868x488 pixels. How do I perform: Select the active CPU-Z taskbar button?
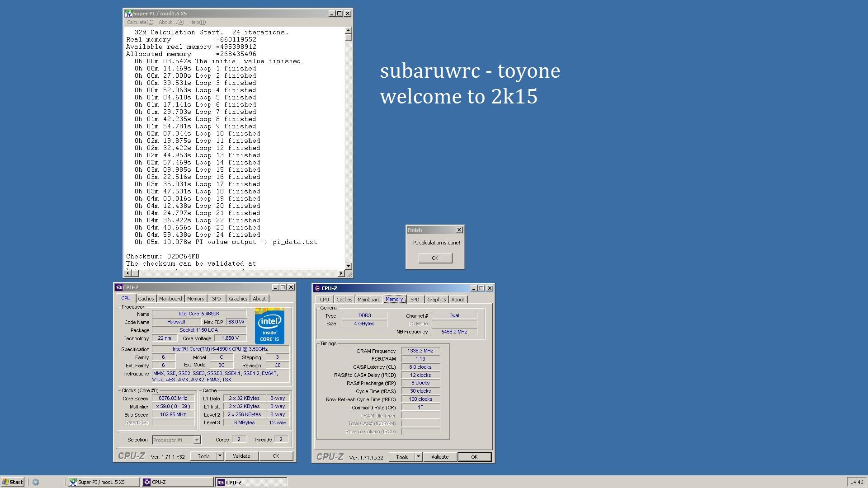pyautogui.click(x=251, y=482)
